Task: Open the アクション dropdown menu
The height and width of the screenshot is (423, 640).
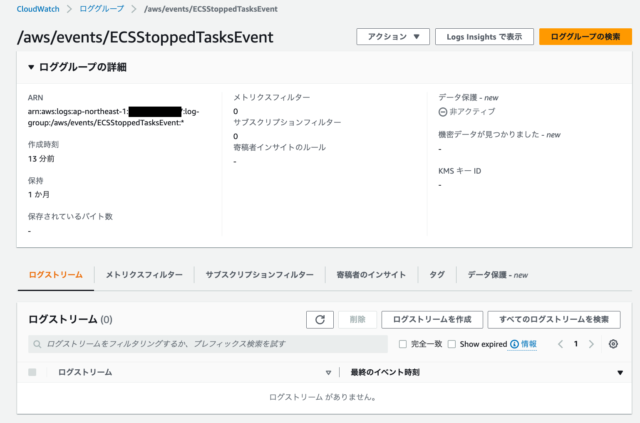Action: pyautogui.click(x=393, y=37)
